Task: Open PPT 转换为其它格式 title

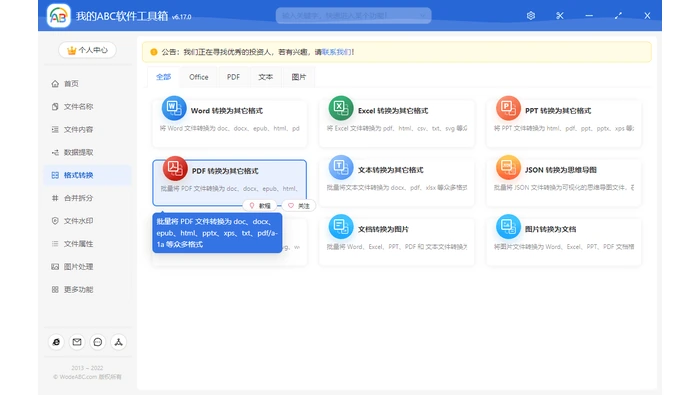Action: pyautogui.click(x=558, y=111)
